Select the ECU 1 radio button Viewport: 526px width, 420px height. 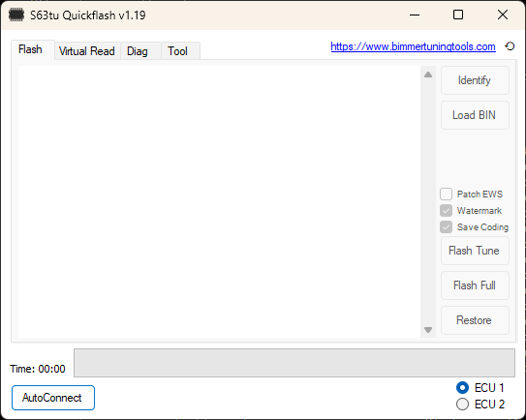(x=462, y=388)
